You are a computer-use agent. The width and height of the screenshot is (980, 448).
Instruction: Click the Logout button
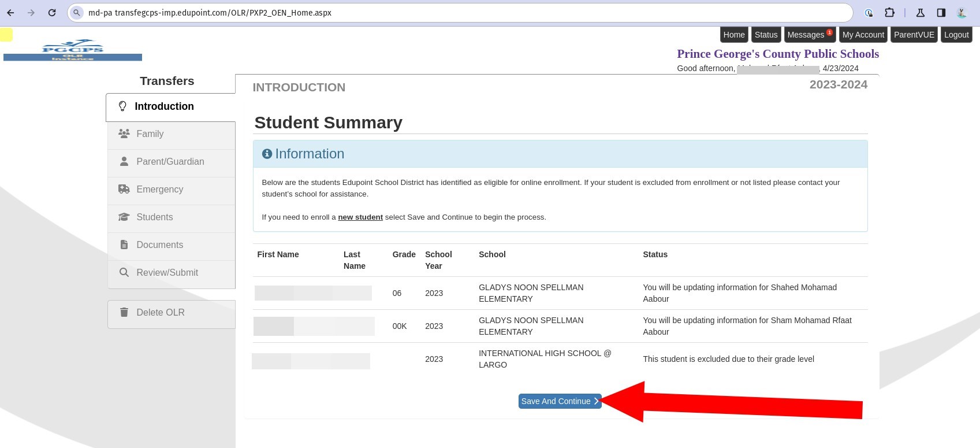tap(956, 35)
